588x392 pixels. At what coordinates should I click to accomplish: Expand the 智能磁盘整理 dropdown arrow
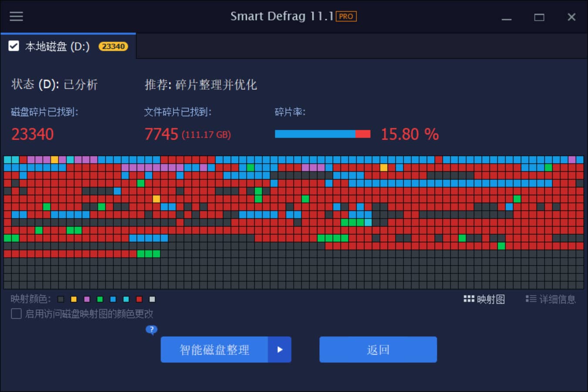point(280,349)
